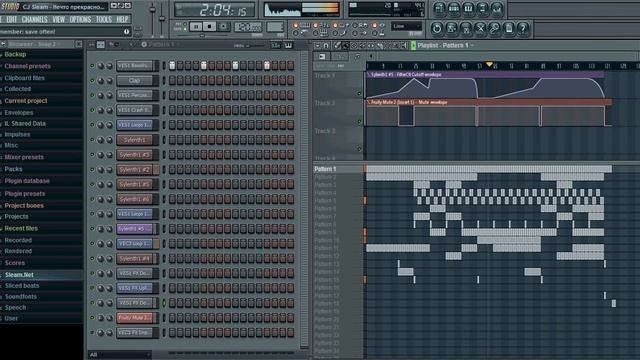Open the Sylenth1 #2 channel button
Image resolution: width=640 pixels, height=360 pixels.
(x=135, y=169)
